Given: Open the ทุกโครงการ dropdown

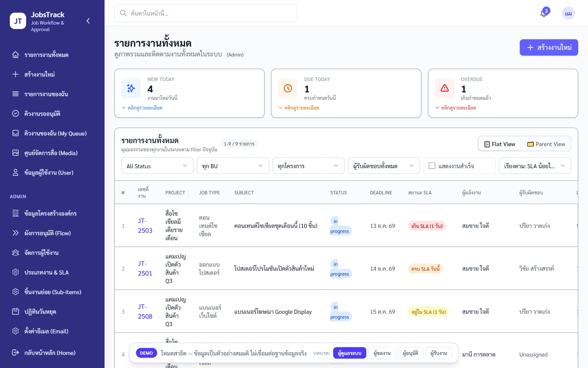Looking at the screenshot, I should (308, 166).
